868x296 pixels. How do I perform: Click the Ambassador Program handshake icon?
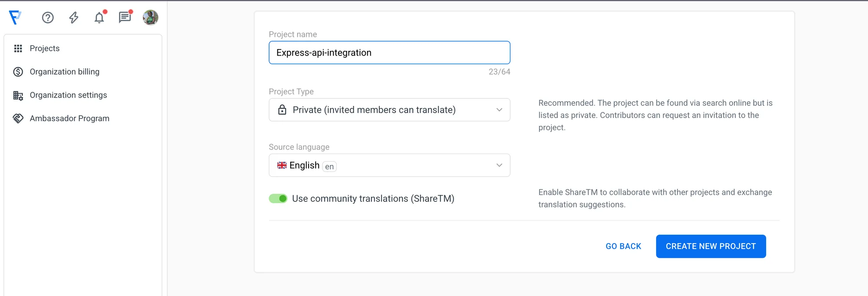tap(18, 118)
